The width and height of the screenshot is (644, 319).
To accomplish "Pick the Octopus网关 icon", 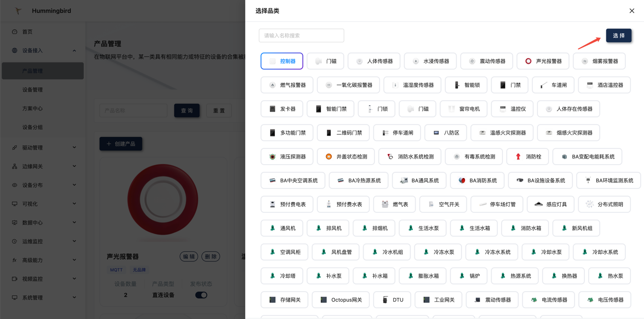I will tap(323, 300).
